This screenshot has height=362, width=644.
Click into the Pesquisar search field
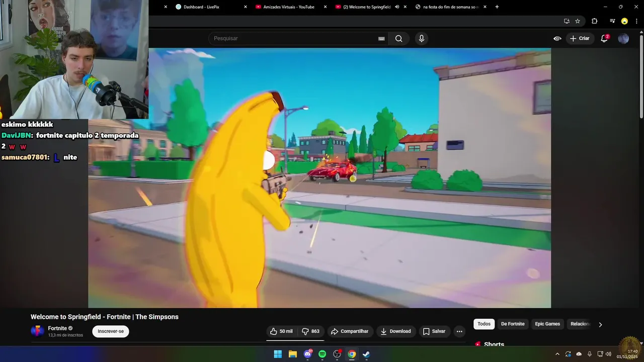pos(294,39)
